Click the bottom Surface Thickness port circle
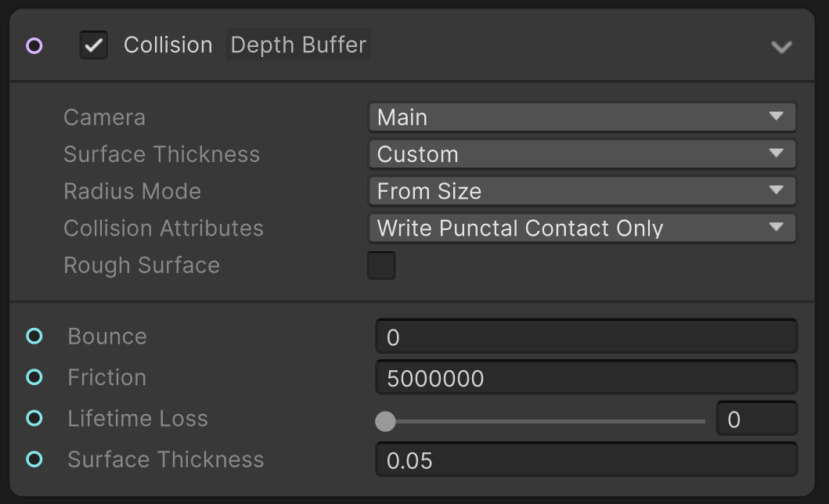 point(34,459)
